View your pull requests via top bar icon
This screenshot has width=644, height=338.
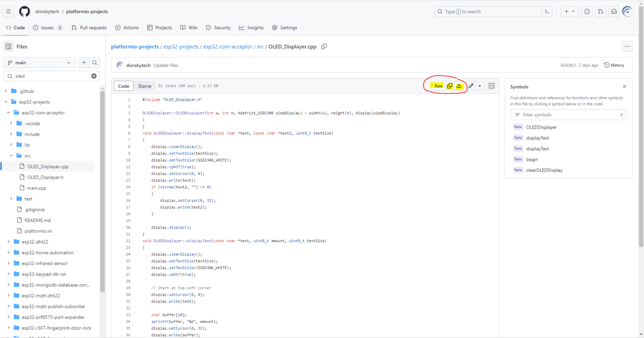600,11
